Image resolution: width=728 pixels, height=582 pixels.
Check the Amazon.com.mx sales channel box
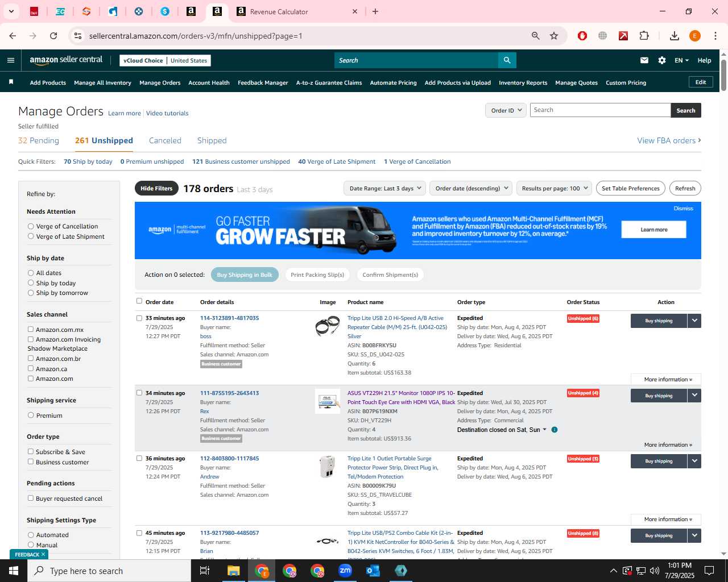click(31, 330)
